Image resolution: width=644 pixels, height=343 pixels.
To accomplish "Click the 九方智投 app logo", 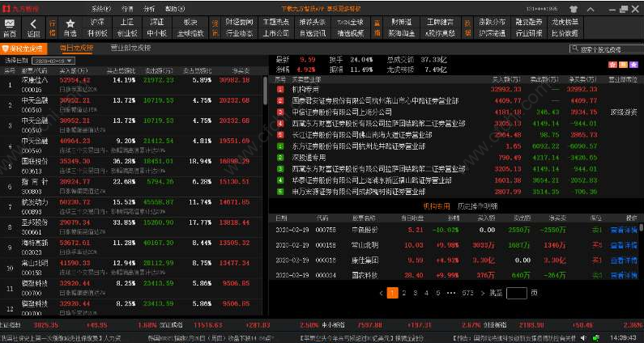I will [x=20, y=8].
